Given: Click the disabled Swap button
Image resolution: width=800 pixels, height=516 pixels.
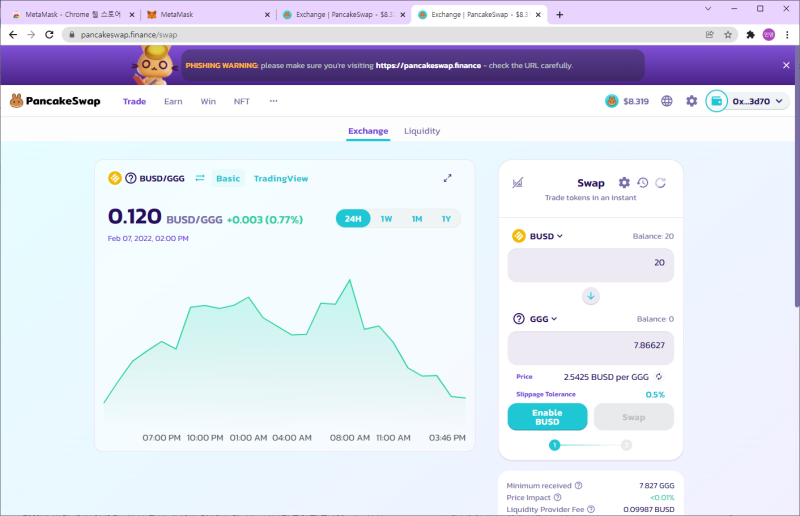Looking at the screenshot, I should coord(634,417).
